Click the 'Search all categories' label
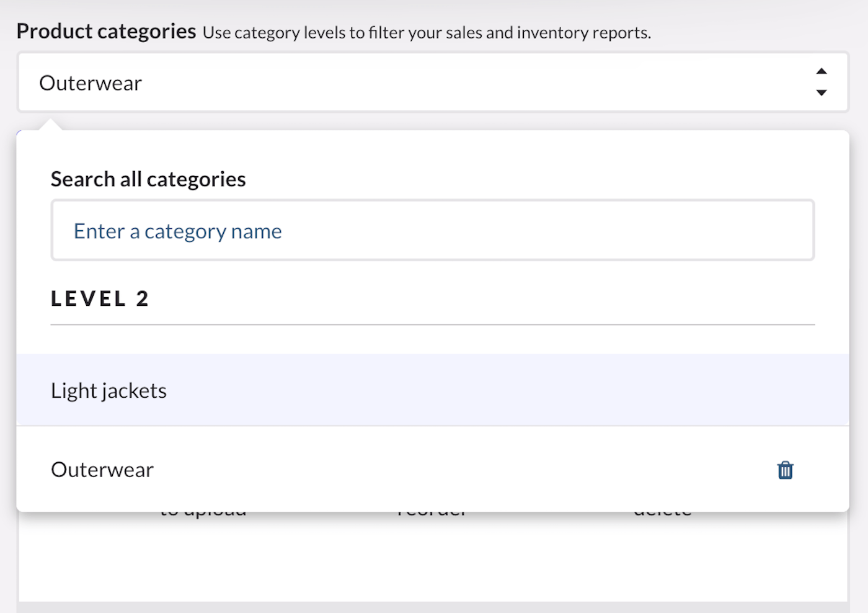Image resolution: width=868 pixels, height=613 pixels. tap(148, 179)
